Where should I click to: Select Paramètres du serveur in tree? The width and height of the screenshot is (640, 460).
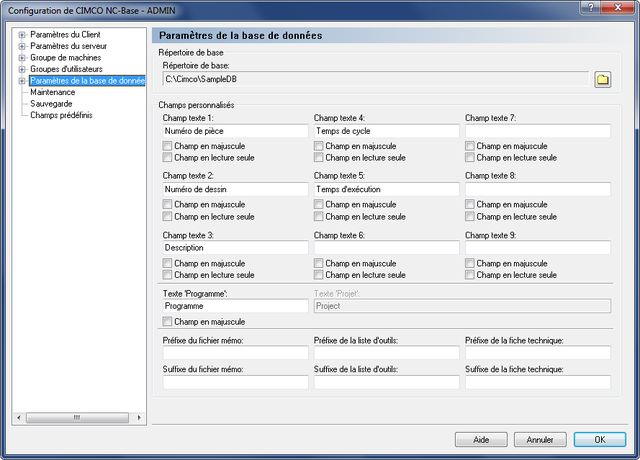tap(69, 46)
